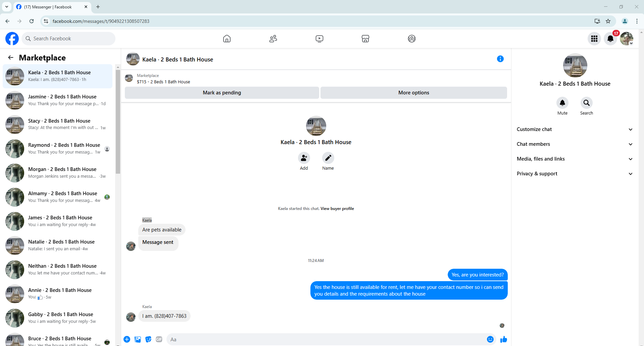The height and width of the screenshot is (346, 644).
Task: Click the 'I am. (828)407-7863' message bubble
Action: coord(164,316)
